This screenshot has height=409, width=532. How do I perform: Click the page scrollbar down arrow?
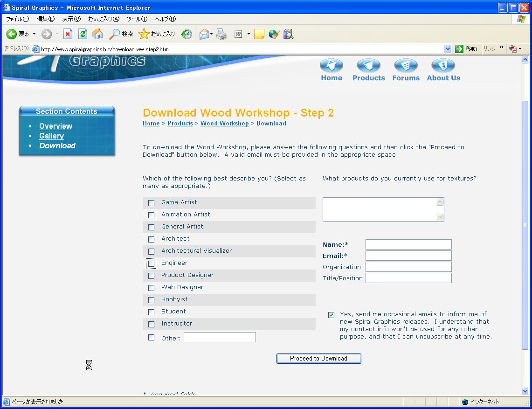tap(525, 391)
